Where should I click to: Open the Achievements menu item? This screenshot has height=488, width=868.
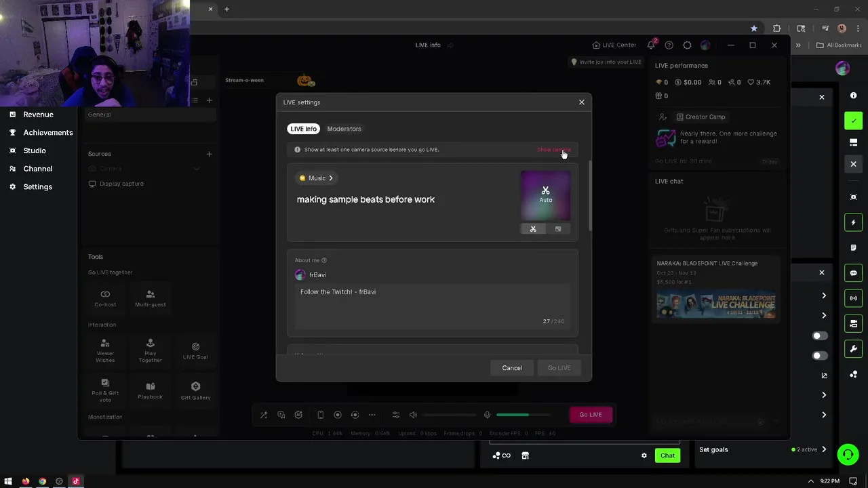pyautogui.click(x=47, y=133)
